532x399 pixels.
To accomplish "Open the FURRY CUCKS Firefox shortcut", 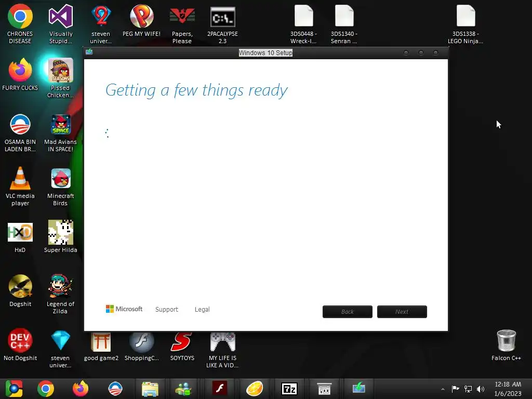I will [x=20, y=70].
